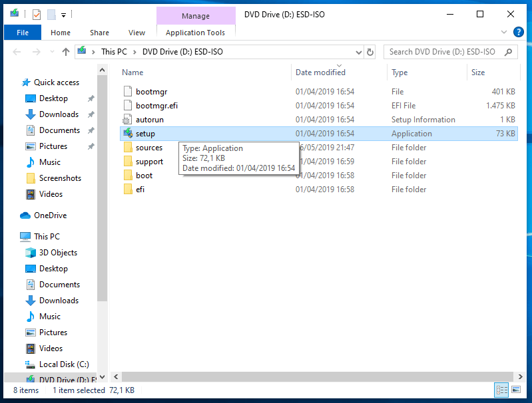532x403 pixels.
Task: Switch to the View ribbon tab
Action: [x=136, y=33]
